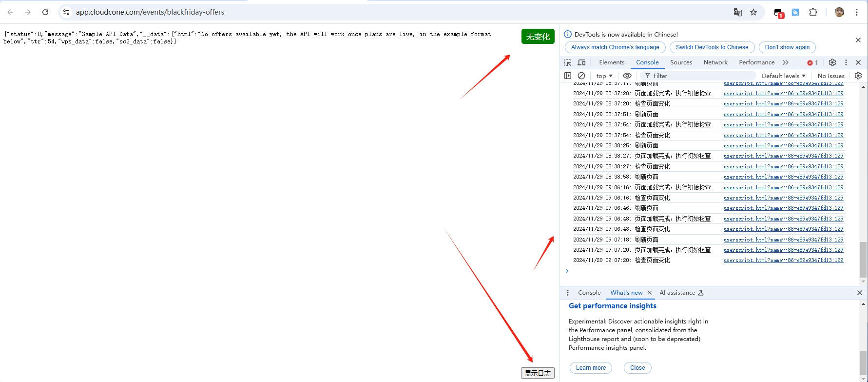Image resolution: width=868 pixels, height=382 pixels.
Task: Open the Get performance insights link
Action: [x=613, y=306]
